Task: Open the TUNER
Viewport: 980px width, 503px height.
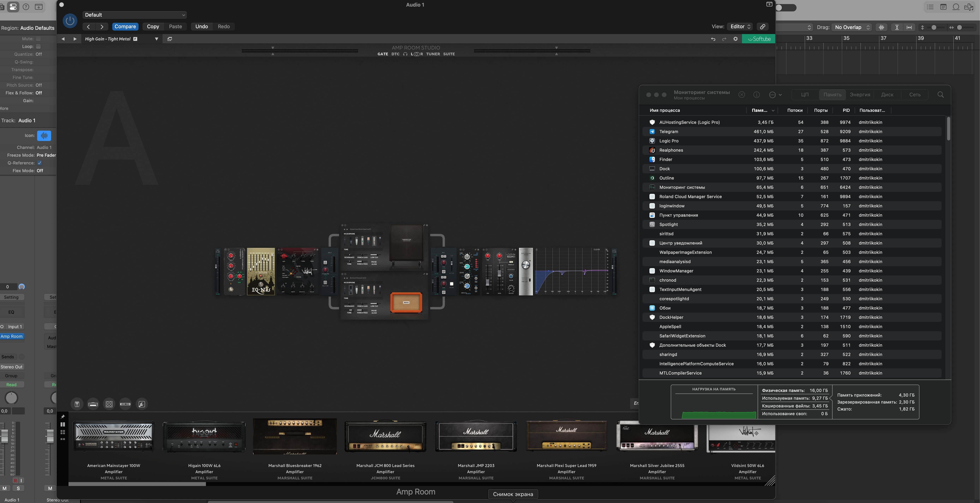Action: [433, 54]
